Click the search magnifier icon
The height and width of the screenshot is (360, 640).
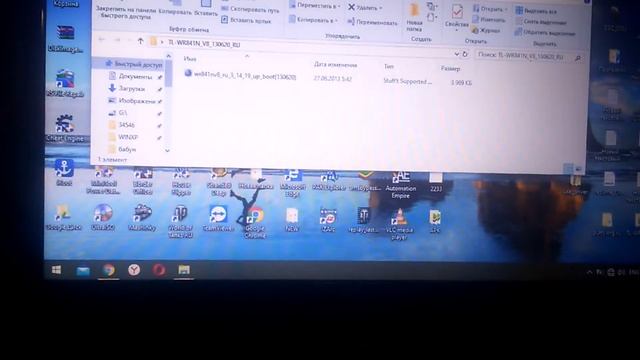(578, 59)
